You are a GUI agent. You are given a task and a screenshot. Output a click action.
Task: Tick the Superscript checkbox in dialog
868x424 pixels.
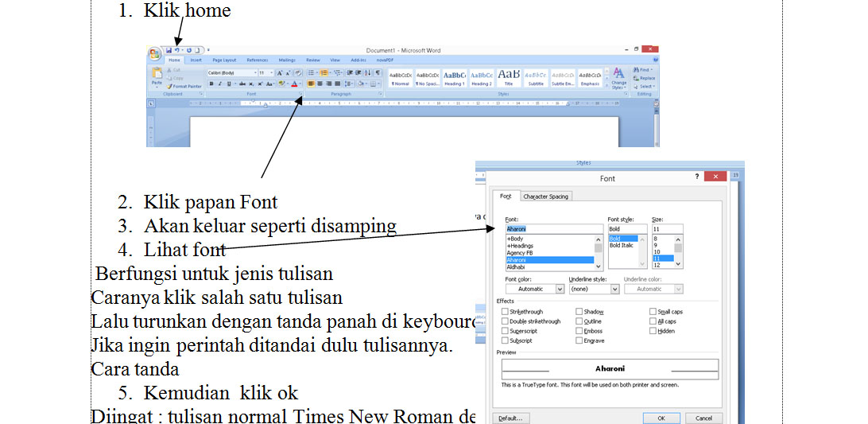click(505, 331)
